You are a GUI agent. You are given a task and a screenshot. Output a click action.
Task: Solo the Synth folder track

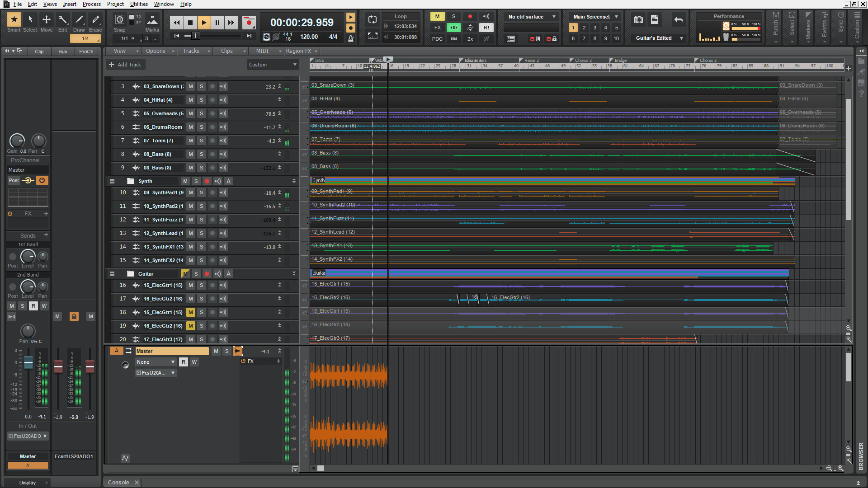click(196, 181)
